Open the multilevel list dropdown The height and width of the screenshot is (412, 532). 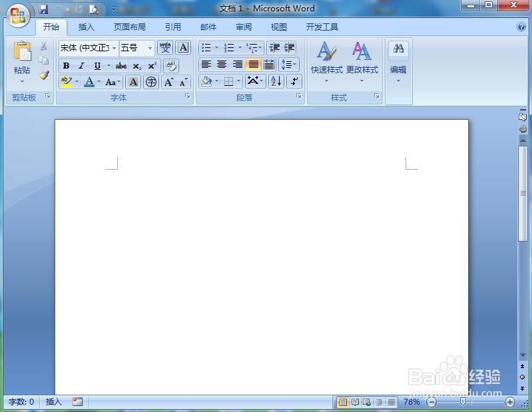click(x=254, y=48)
